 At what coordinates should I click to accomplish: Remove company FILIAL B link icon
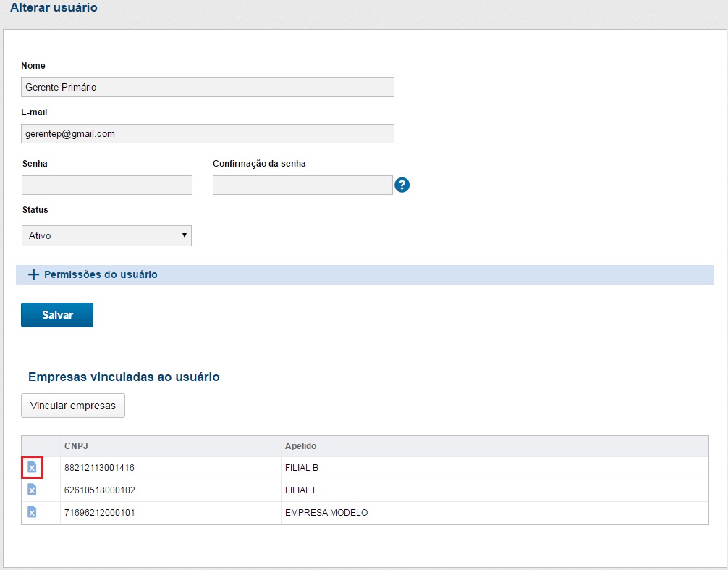32,468
